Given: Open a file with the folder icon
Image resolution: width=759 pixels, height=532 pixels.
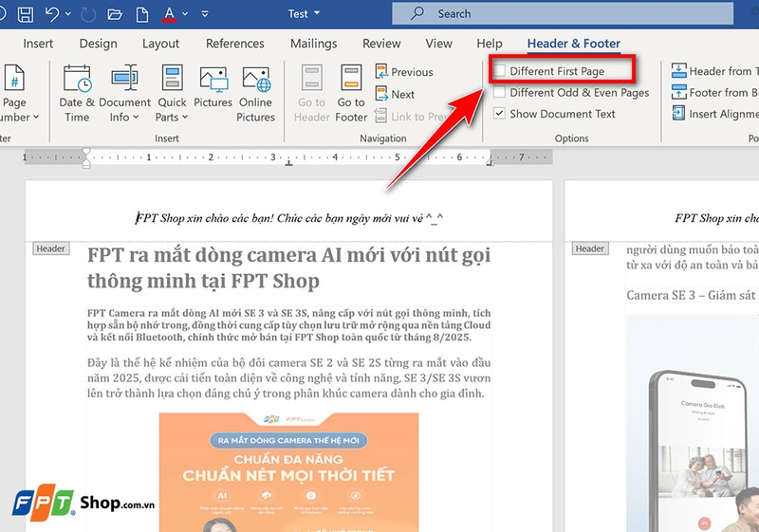Looking at the screenshot, I should [x=114, y=14].
